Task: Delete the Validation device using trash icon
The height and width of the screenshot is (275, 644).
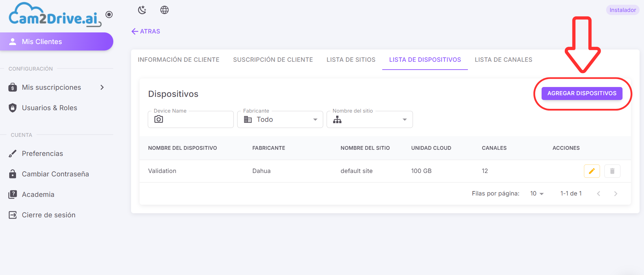Action: pos(612,171)
